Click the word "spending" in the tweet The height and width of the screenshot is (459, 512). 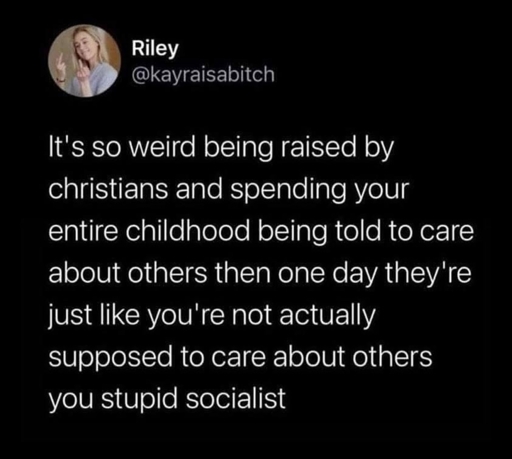pos(288,191)
